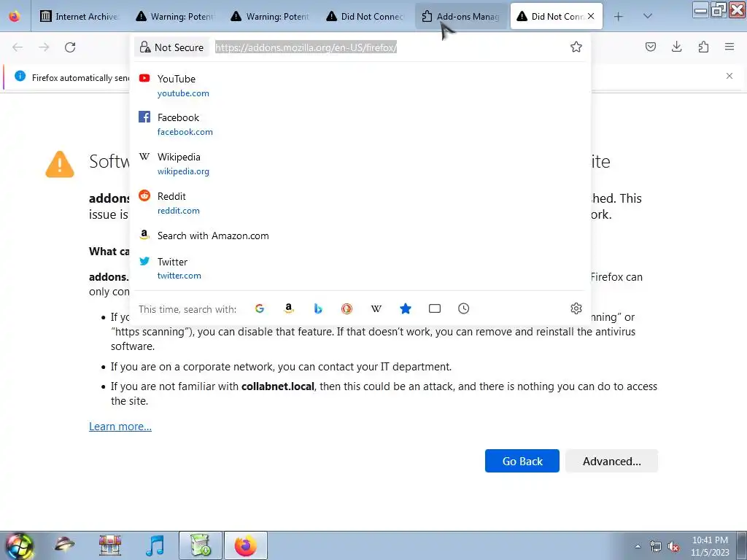
Task: Search this time with Google icon
Action: (x=260, y=309)
